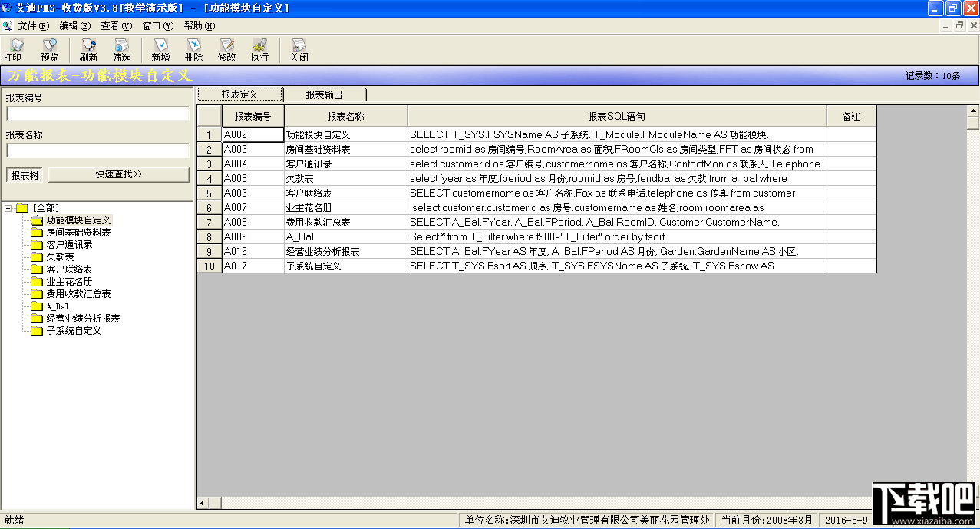Select the A005 cell in the grid
The height and width of the screenshot is (529, 980).
tap(253, 178)
